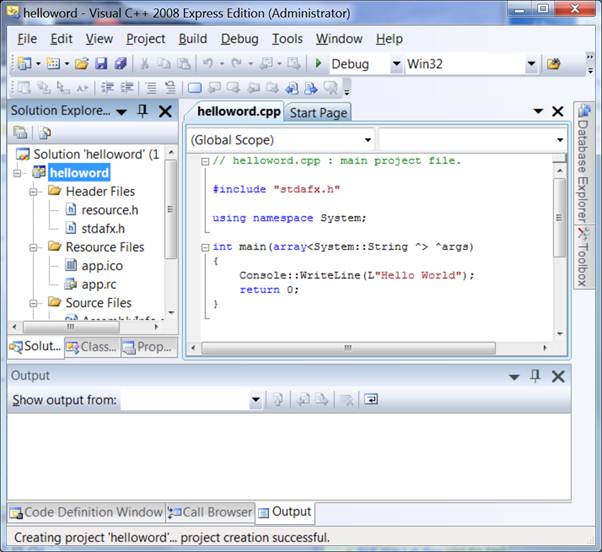
Task: Click the Solution Explorer vertical scrollbar thumb
Action: [x=171, y=210]
